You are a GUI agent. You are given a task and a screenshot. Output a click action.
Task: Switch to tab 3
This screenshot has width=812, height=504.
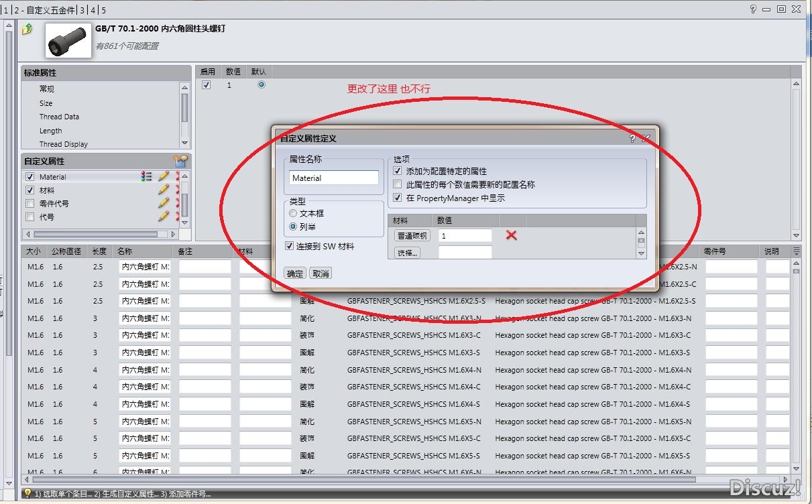(82, 10)
